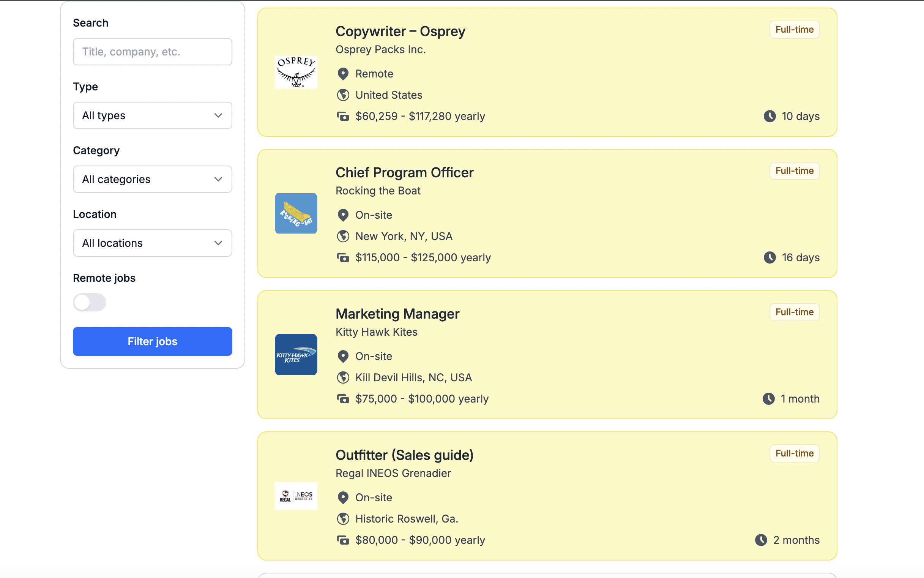Image resolution: width=924 pixels, height=578 pixels.
Task: Click the New York, NY, USA location text
Action: [404, 236]
